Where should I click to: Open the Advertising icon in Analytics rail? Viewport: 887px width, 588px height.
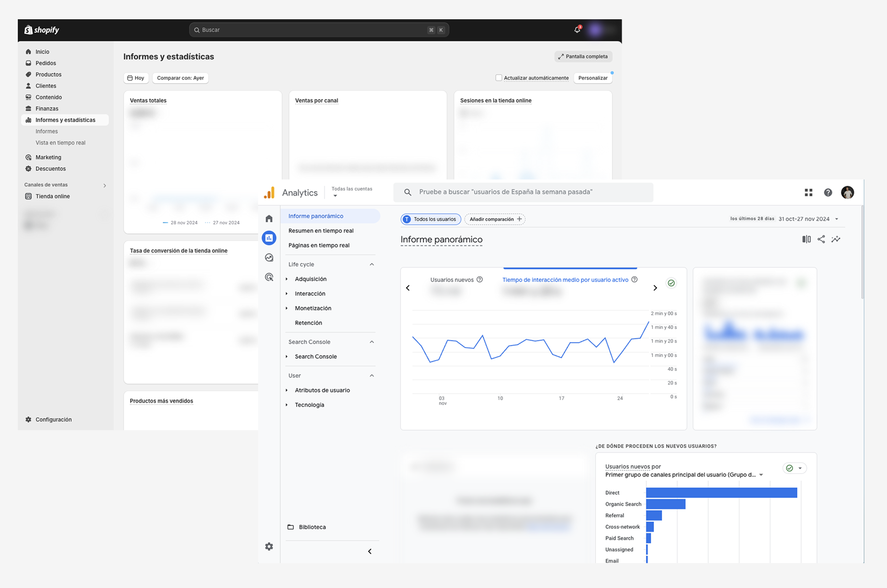click(x=269, y=277)
